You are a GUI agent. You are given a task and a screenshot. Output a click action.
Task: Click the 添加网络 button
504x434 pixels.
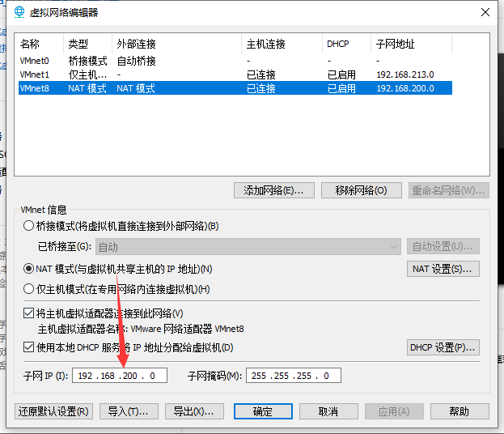click(x=273, y=190)
